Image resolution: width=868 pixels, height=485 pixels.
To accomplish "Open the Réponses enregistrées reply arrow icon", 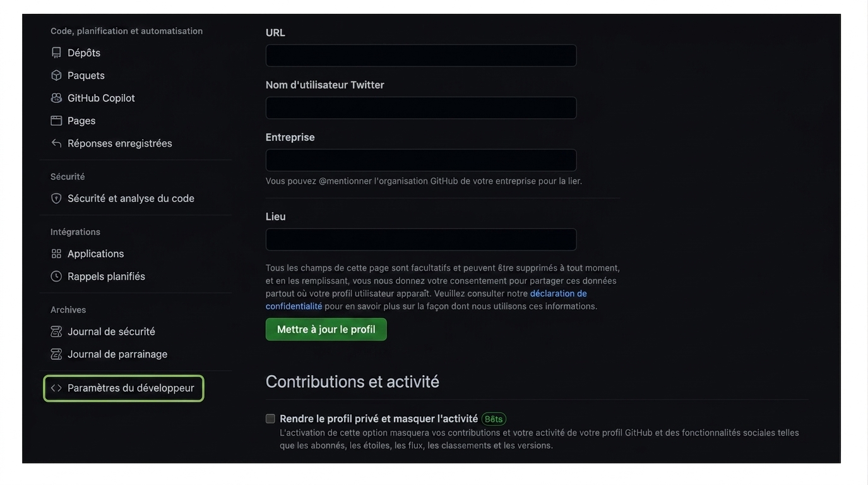I will tap(56, 143).
